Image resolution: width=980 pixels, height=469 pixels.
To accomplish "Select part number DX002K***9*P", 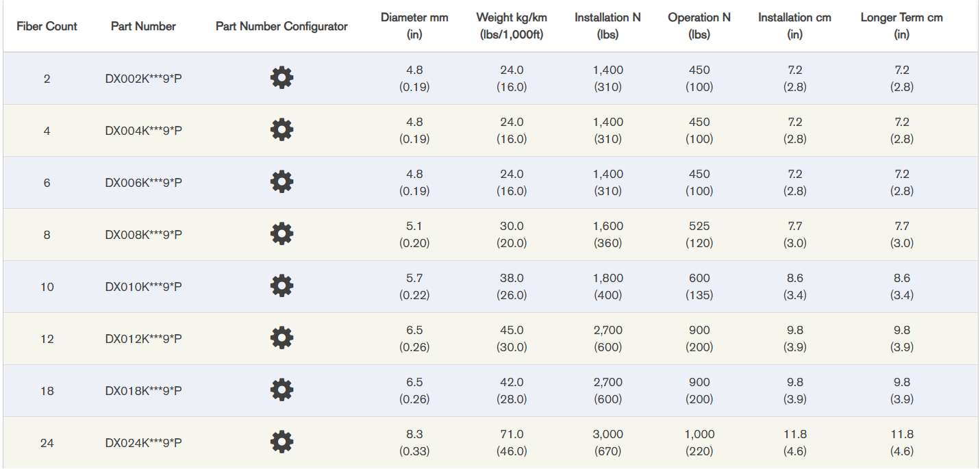I will [143, 79].
